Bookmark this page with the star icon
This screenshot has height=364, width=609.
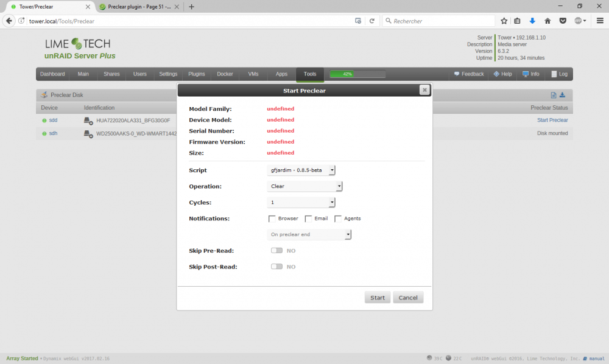(504, 21)
